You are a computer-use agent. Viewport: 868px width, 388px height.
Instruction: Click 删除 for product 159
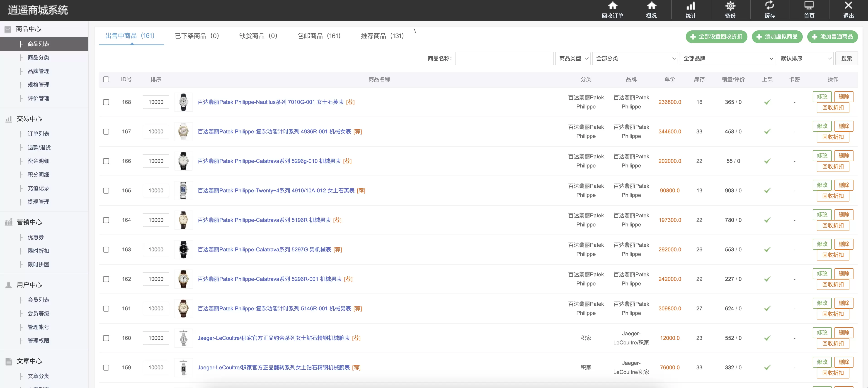pos(844,362)
